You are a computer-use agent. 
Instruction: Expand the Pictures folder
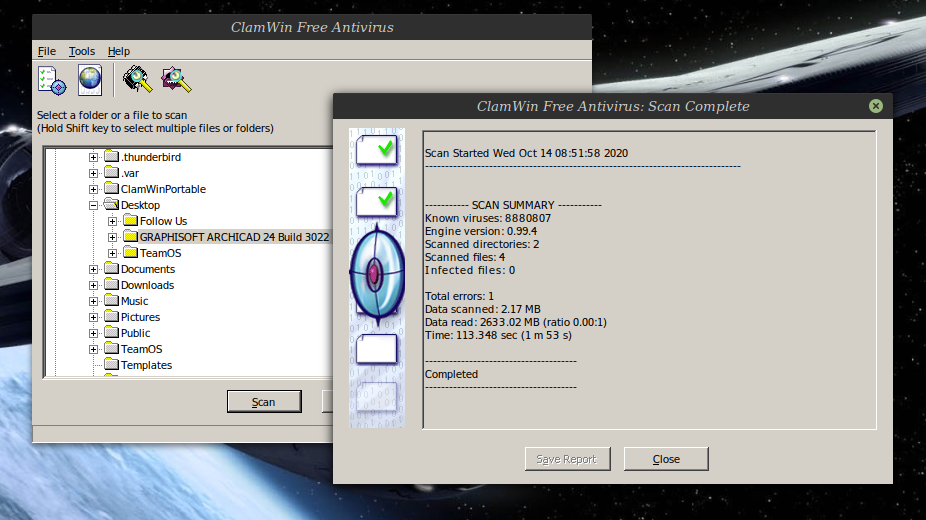93,317
